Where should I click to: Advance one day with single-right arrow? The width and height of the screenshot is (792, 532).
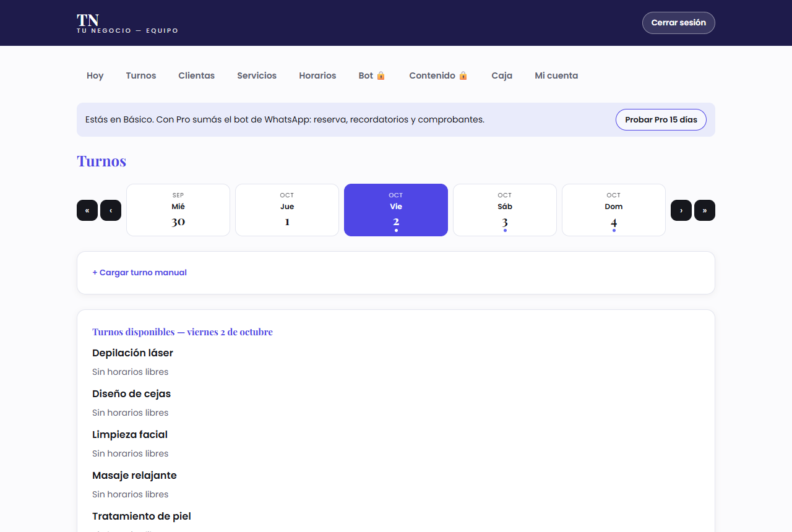(x=681, y=210)
